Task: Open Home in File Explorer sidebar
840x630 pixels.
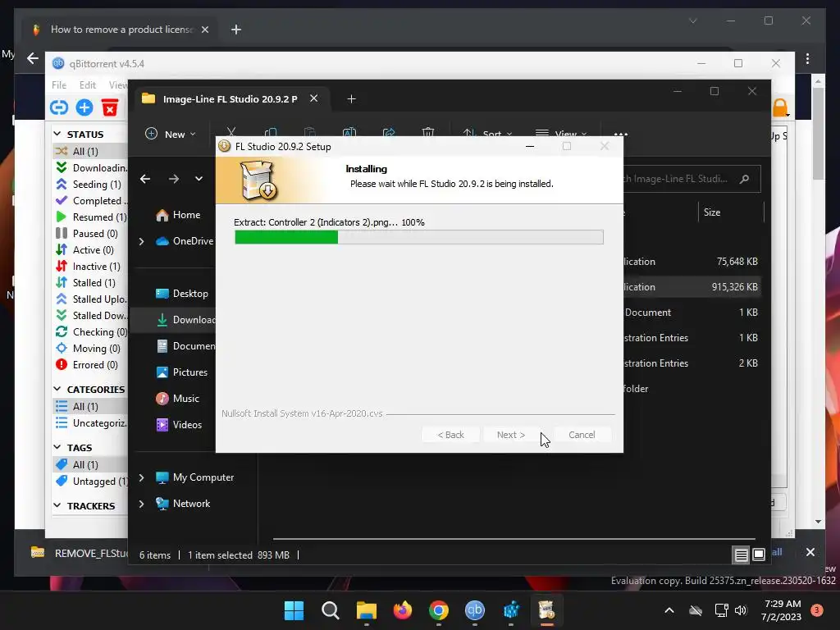Action: tap(178, 215)
